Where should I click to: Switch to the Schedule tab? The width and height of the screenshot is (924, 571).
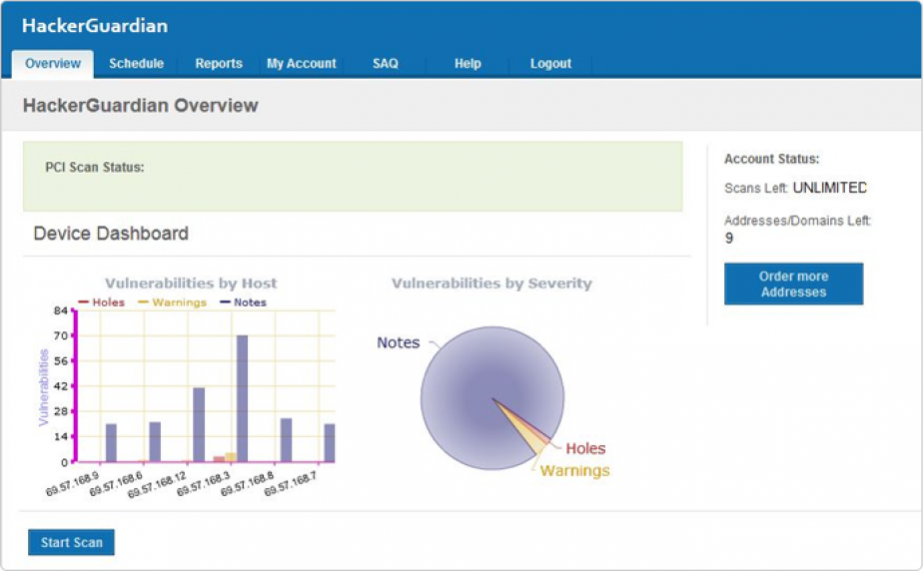click(136, 64)
